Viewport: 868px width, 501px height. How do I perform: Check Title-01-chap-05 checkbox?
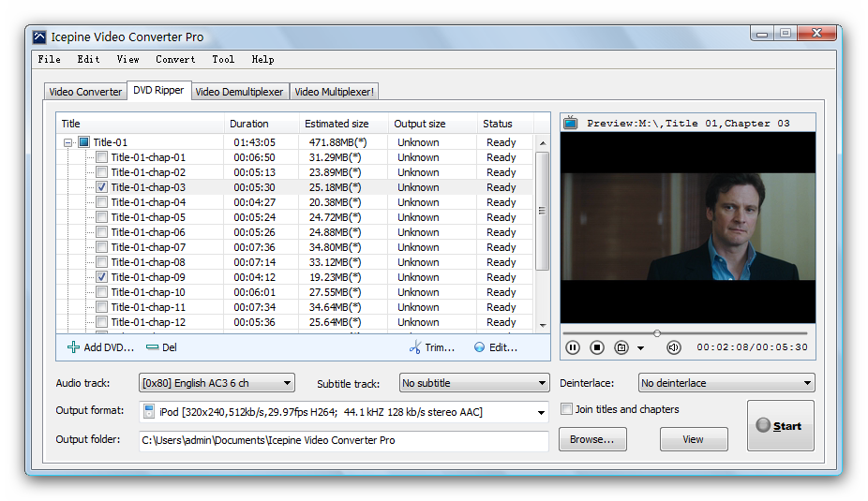102,216
